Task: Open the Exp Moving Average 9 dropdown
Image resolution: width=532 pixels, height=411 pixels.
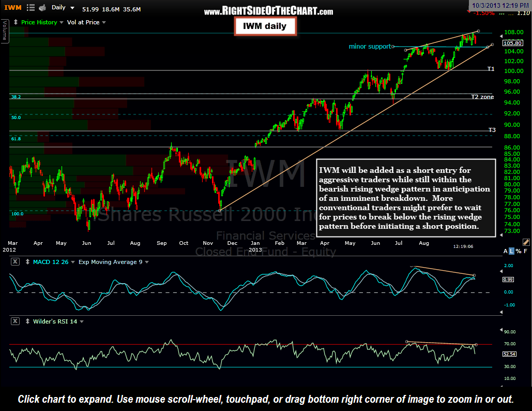Action: click(147, 262)
